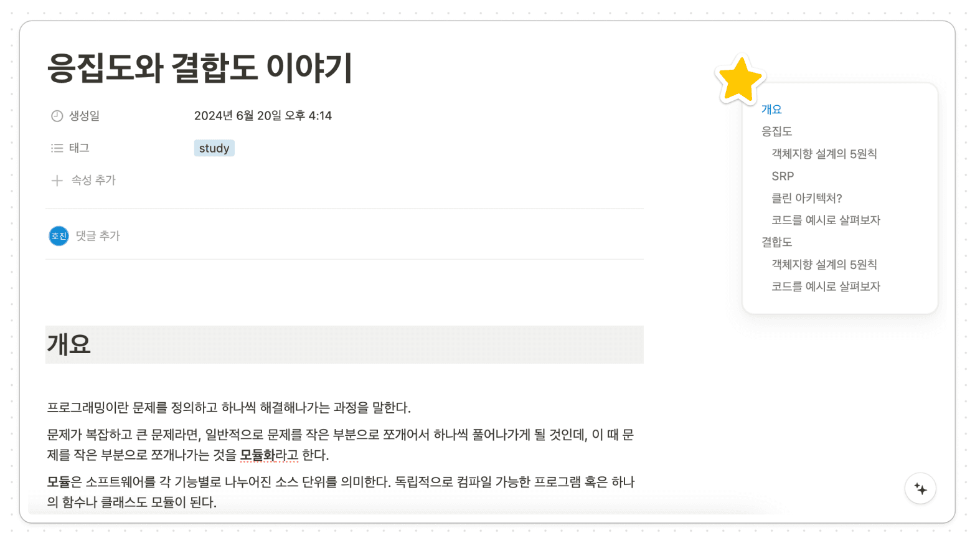The height and width of the screenshot is (538, 980).
Task: Click the 생성일 property label
Action: coord(84,116)
